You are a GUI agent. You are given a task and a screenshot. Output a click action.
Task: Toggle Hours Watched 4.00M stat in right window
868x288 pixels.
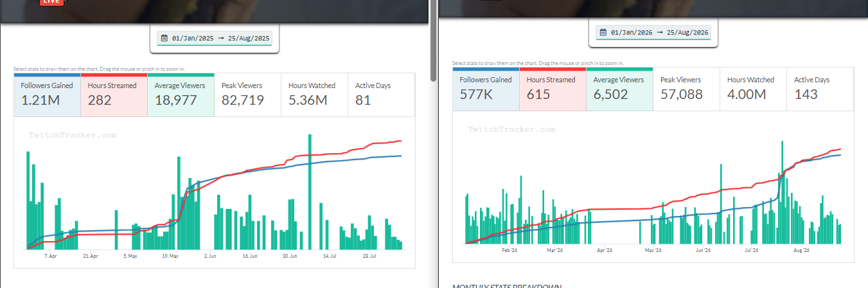click(753, 89)
